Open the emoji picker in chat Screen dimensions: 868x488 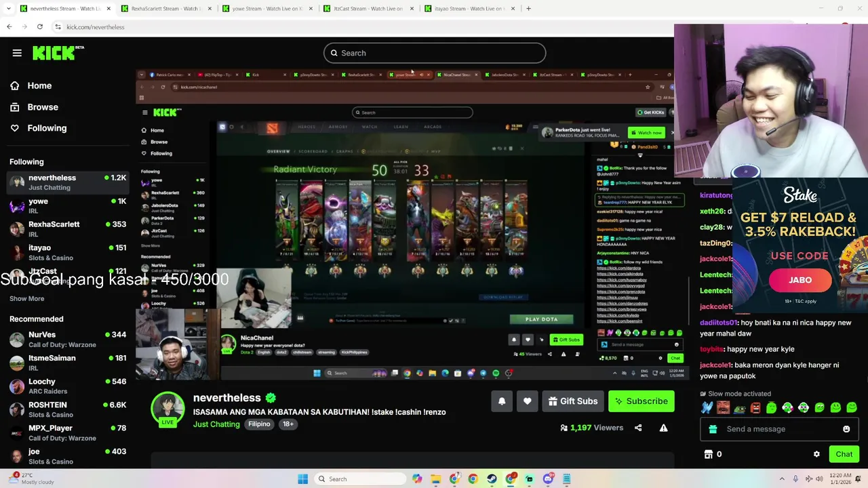(846, 429)
